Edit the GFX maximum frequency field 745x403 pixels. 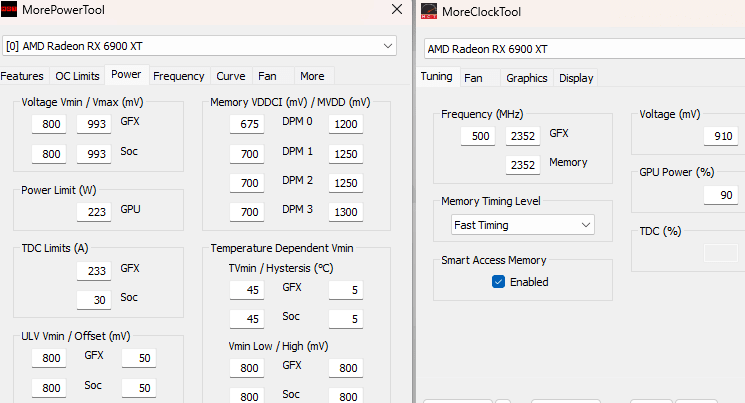(x=523, y=136)
